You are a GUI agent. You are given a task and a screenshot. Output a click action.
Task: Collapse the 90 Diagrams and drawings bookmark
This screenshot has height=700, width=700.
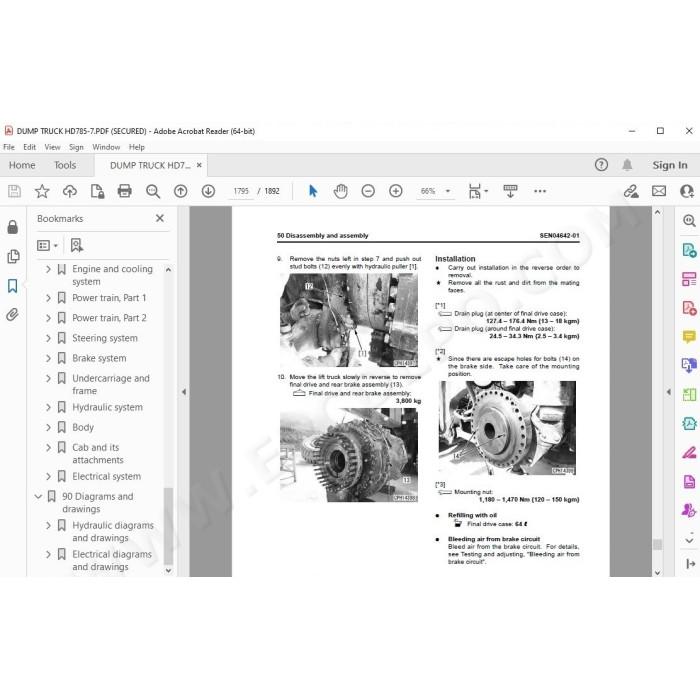tap(38, 496)
